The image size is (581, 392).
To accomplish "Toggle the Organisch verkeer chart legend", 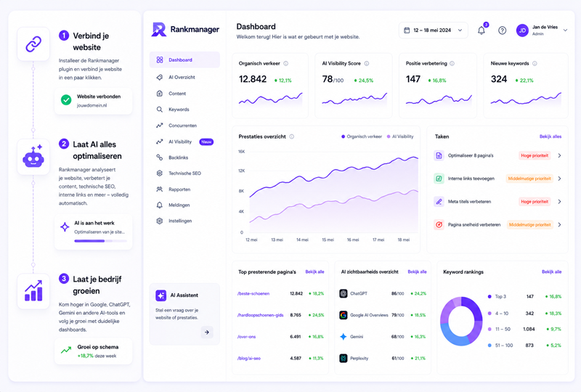I will point(362,136).
